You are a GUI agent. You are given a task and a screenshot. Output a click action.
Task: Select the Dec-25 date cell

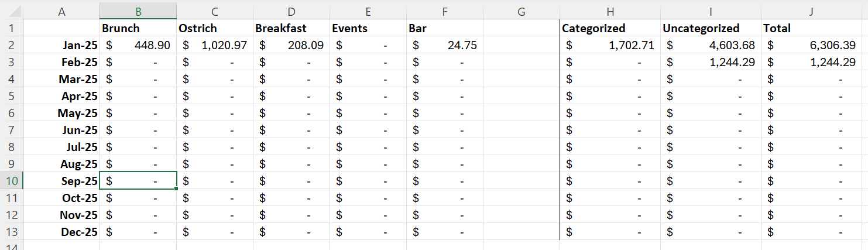(x=61, y=232)
